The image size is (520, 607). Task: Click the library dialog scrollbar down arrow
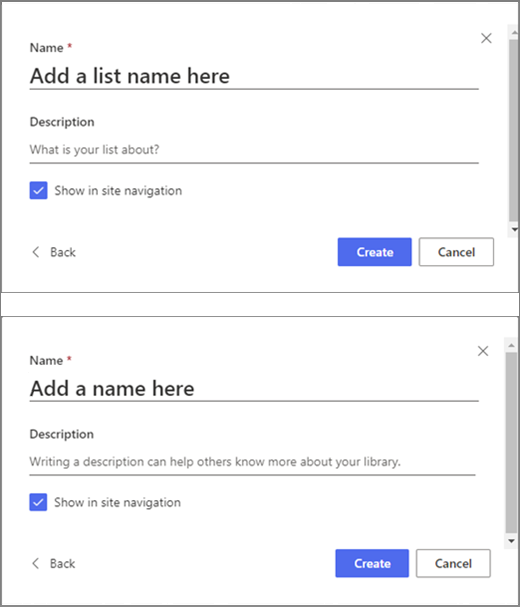coord(511,541)
